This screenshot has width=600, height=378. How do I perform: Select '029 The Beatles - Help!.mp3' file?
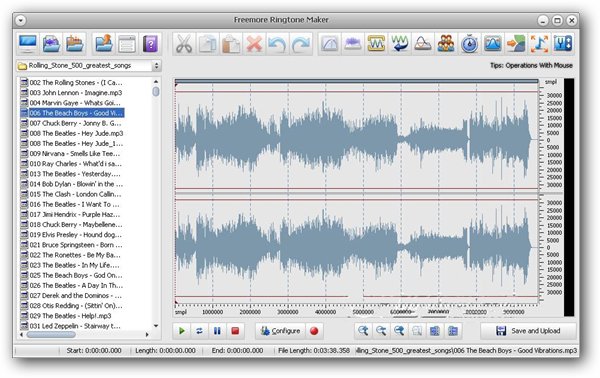tap(72, 316)
